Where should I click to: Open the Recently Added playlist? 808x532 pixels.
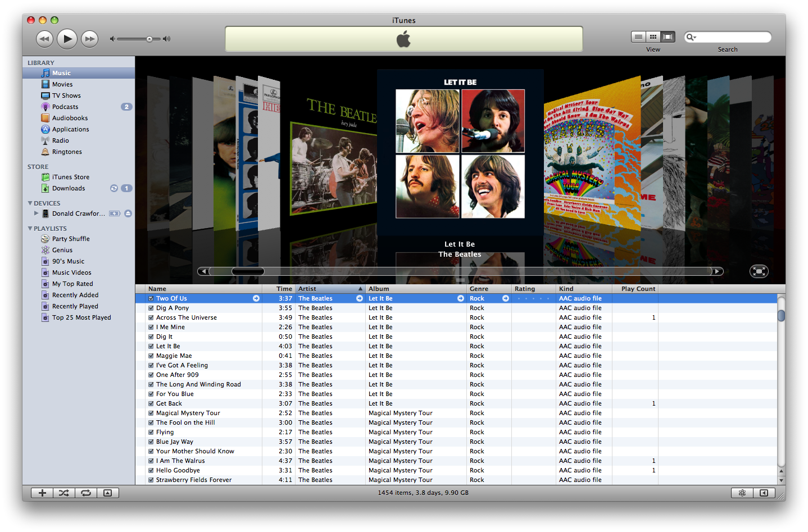click(x=79, y=295)
